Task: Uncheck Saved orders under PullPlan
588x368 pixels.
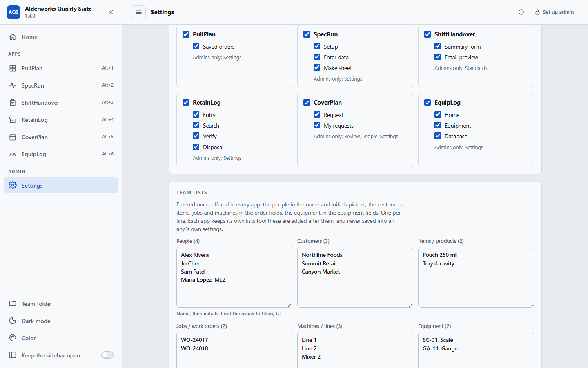Action: pyautogui.click(x=196, y=47)
